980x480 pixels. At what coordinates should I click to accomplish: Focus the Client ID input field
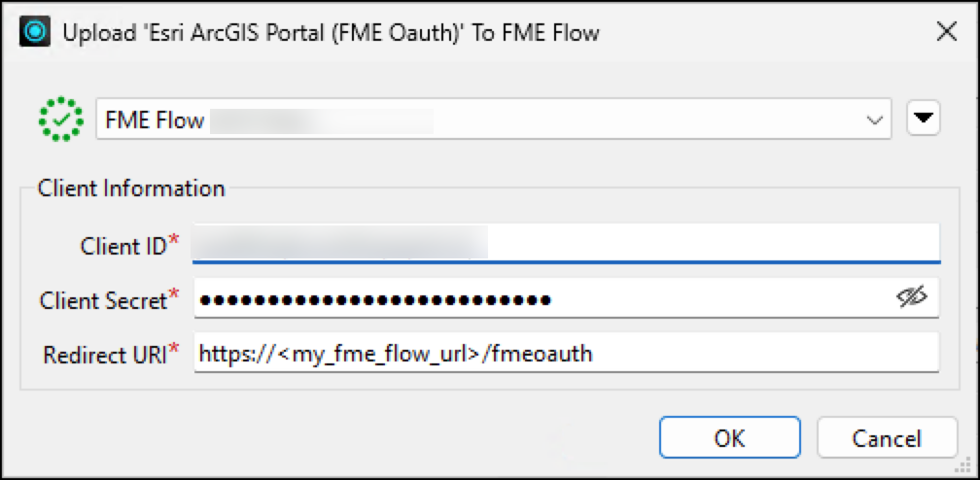point(566,244)
